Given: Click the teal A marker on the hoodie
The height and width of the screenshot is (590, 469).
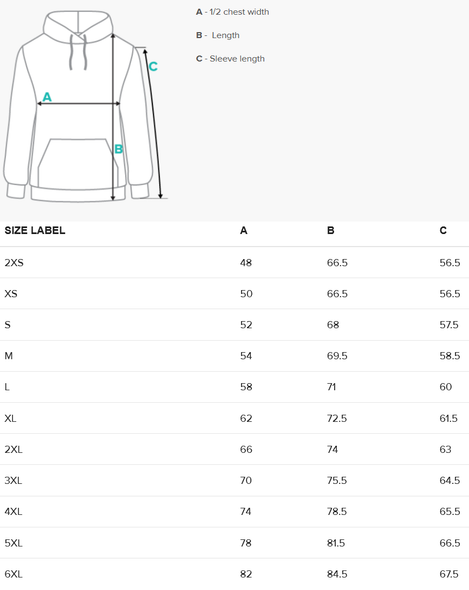Looking at the screenshot, I should 47,97.
